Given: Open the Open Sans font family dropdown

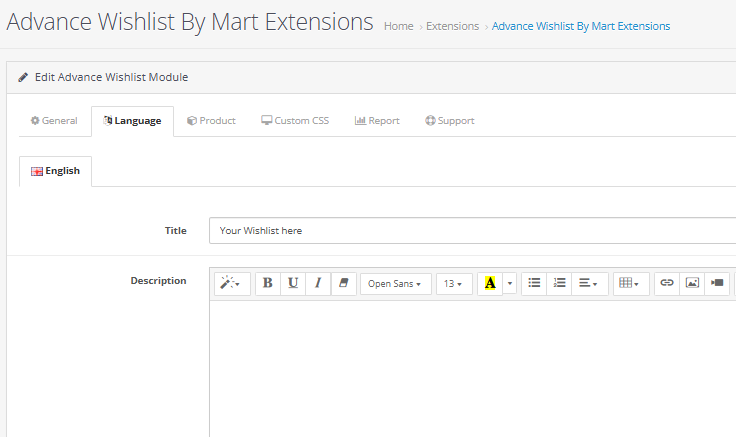Looking at the screenshot, I should 396,284.
